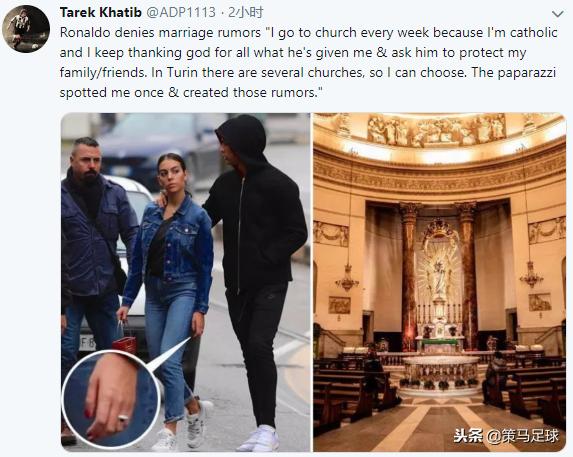Click the altar statue in church photo
Viewport: 573px width, 457px height.
(x=440, y=272)
